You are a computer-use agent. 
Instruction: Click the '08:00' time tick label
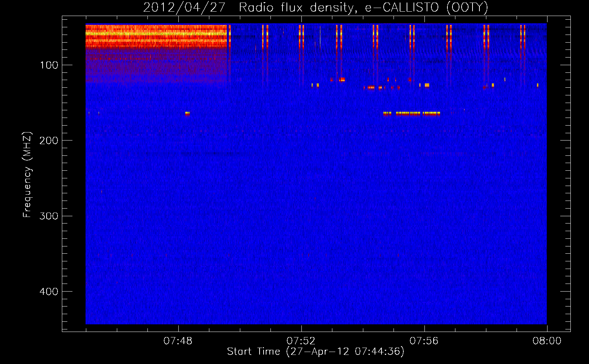[547, 341]
